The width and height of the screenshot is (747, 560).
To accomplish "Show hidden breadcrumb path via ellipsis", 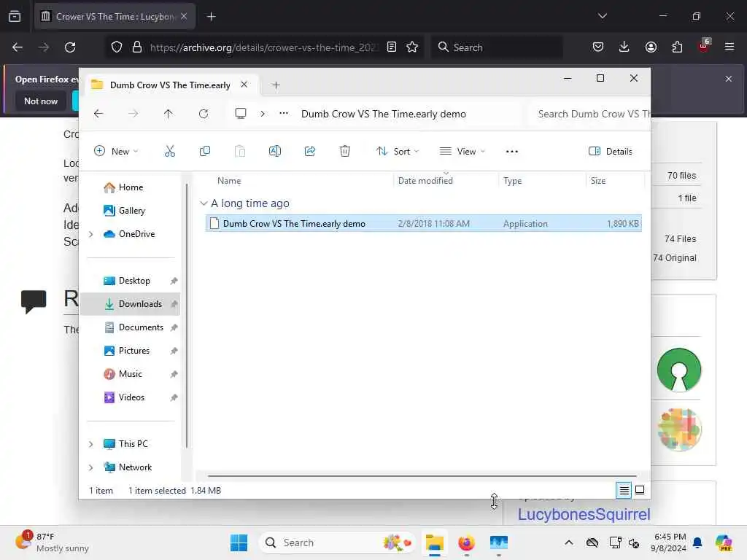I will point(284,113).
